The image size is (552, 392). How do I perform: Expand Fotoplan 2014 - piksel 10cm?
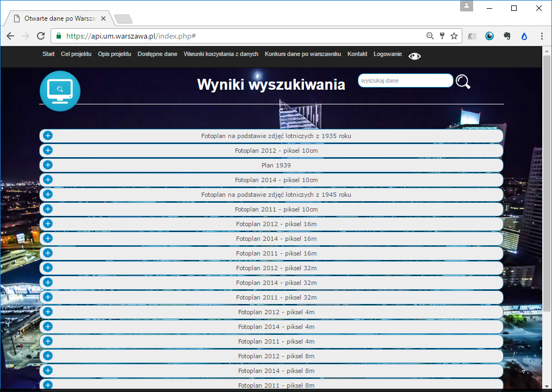pos(48,179)
